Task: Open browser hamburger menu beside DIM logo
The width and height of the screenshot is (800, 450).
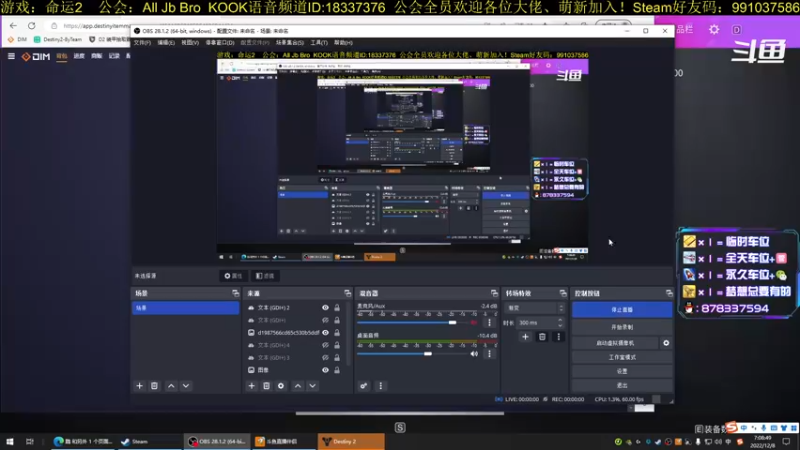Action: point(11,56)
